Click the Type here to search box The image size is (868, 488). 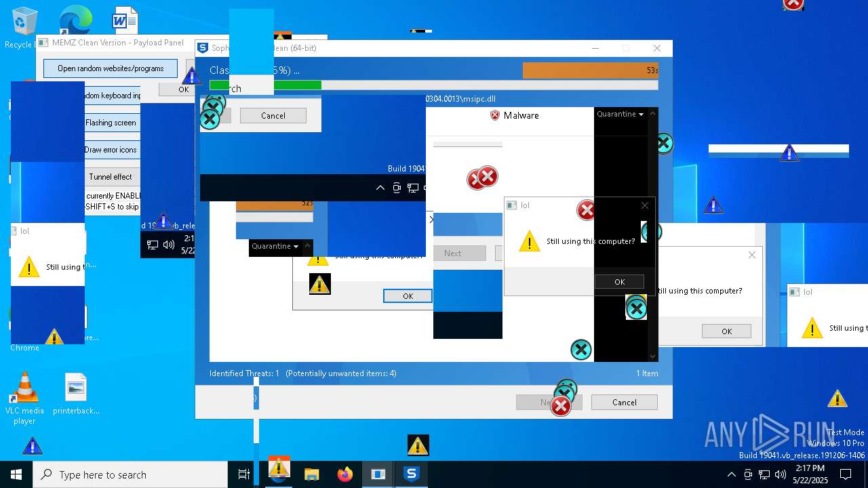[130, 474]
